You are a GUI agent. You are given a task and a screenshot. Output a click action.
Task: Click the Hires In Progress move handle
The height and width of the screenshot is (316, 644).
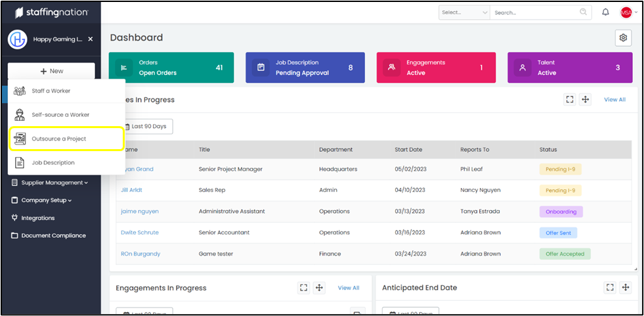[x=585, y=99]
